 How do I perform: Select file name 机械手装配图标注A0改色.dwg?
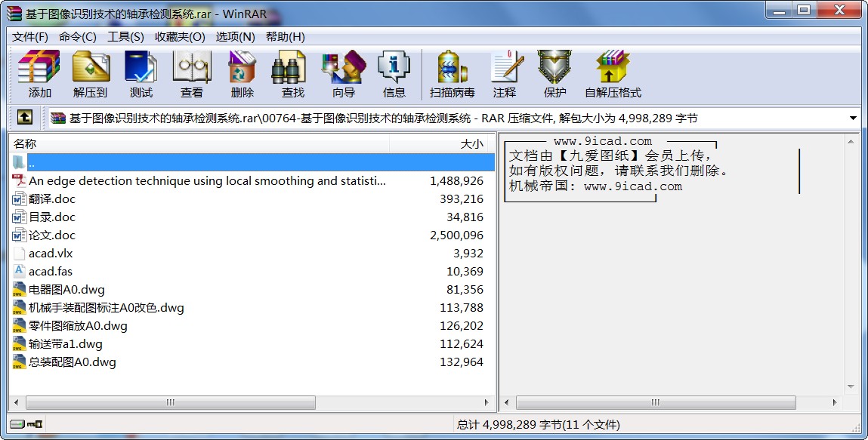[107, 308]
